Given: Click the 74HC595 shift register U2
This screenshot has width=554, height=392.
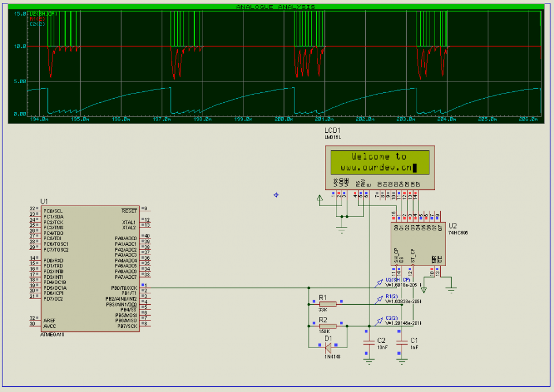Looking at the screenshot, I should tap(415, 244).
